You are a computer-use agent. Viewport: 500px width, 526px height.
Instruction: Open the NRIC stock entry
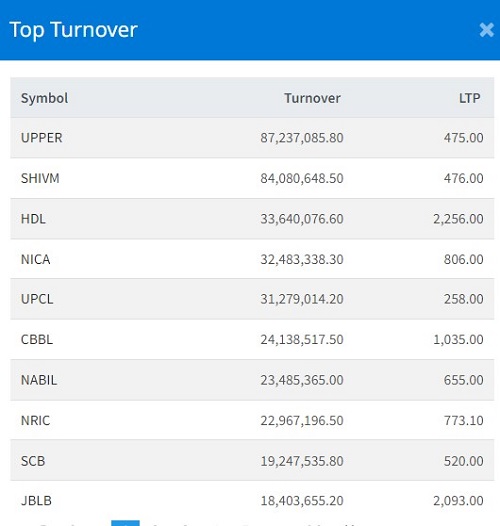pyautogui.click(x=35, y=420)
